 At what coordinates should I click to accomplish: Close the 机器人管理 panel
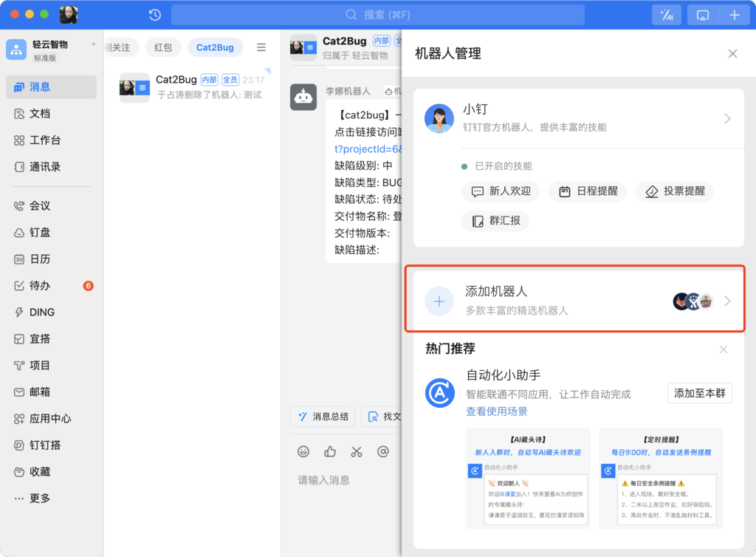click(732, 53)
